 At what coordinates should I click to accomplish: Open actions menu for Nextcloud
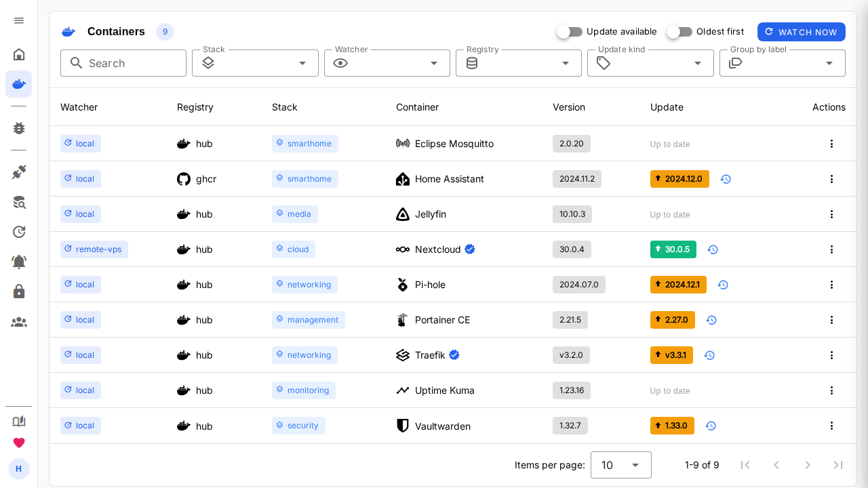point(832,249)
